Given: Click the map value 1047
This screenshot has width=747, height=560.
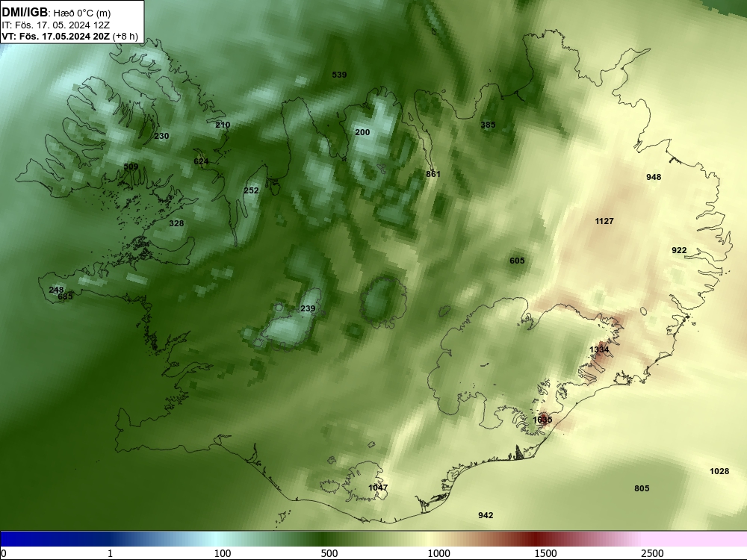Looking at the screenshot, I should tap(378, 488).
